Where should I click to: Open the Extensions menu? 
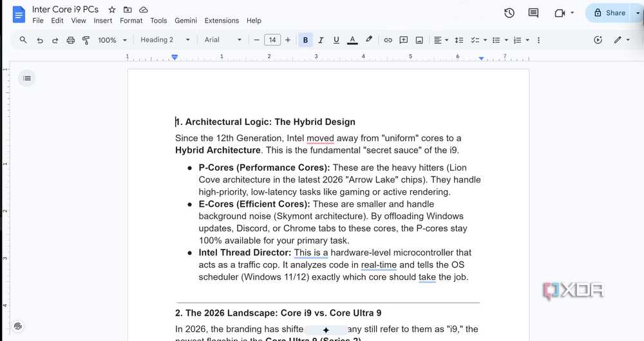point(222,21)
